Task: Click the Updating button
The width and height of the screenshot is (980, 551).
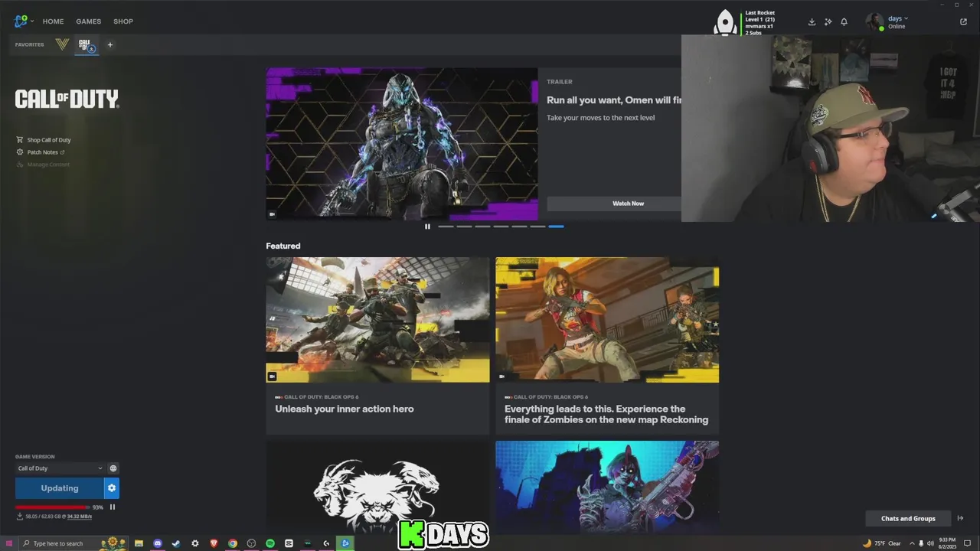Action: point(59,488)
